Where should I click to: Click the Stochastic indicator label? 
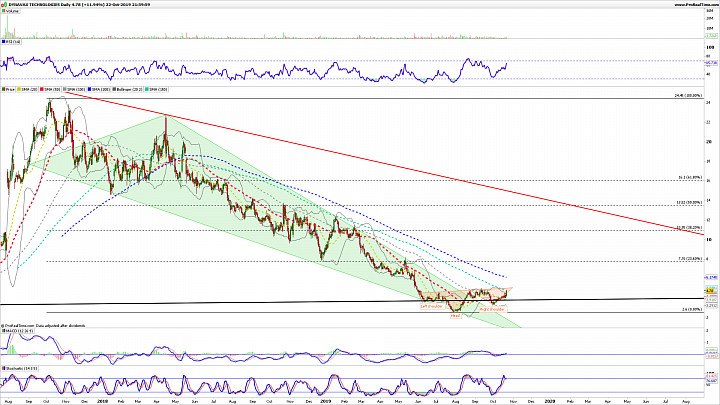coord(20,368)
